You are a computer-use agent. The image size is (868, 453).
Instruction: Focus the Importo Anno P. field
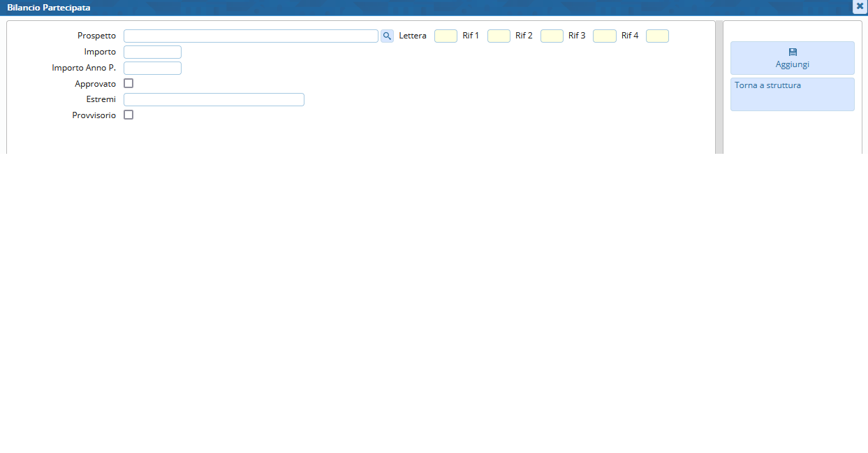tap(152, 68)
